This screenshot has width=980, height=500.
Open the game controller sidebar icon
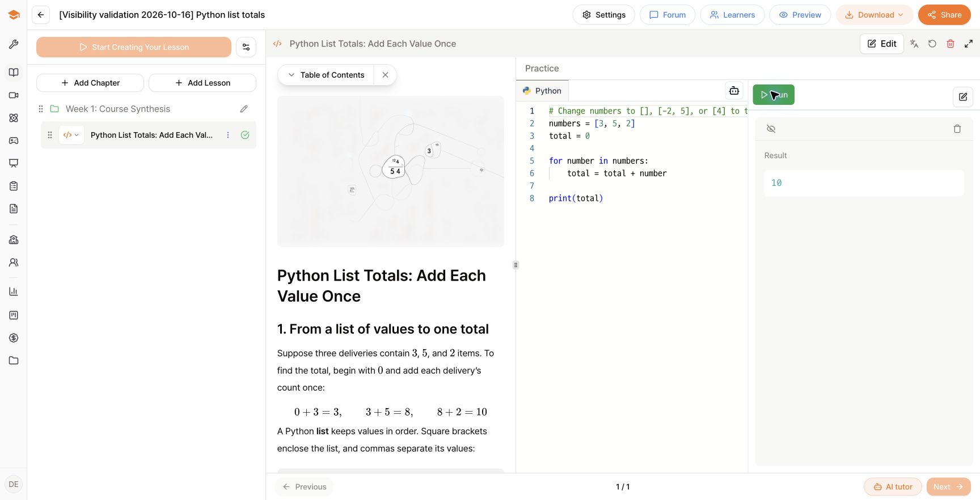(x=14, y=141)
